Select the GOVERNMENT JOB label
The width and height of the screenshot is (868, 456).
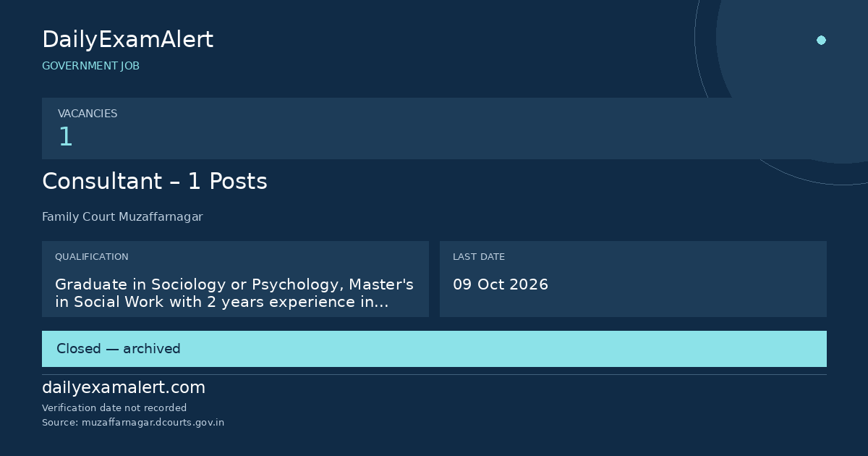(x=90, y=66)
